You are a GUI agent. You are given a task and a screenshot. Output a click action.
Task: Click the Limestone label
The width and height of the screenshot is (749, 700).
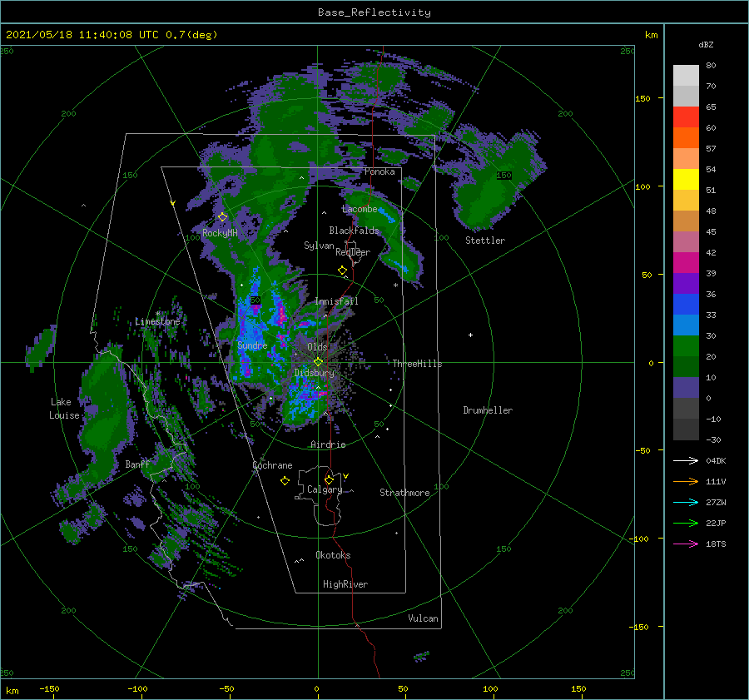[x=157, y=321]
